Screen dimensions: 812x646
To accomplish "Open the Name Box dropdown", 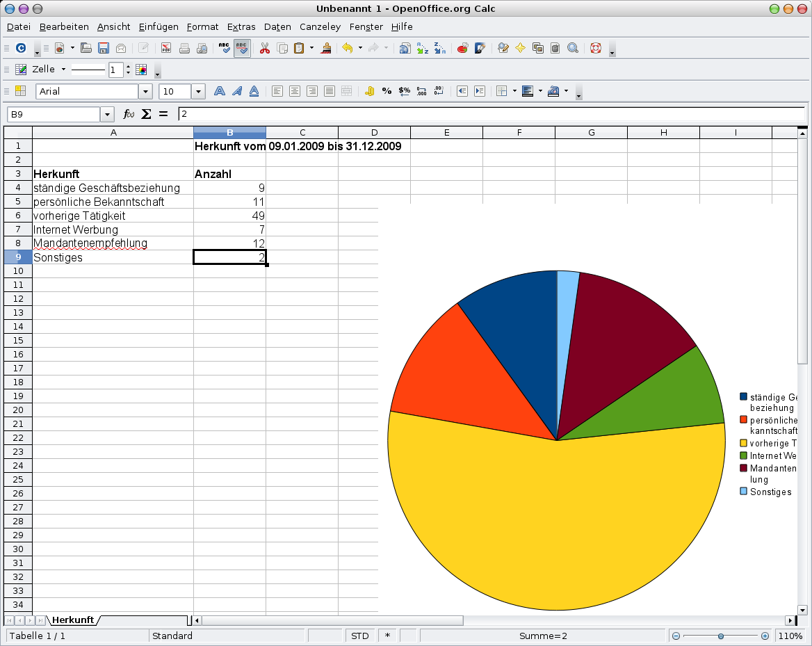I will pos(107,114).
